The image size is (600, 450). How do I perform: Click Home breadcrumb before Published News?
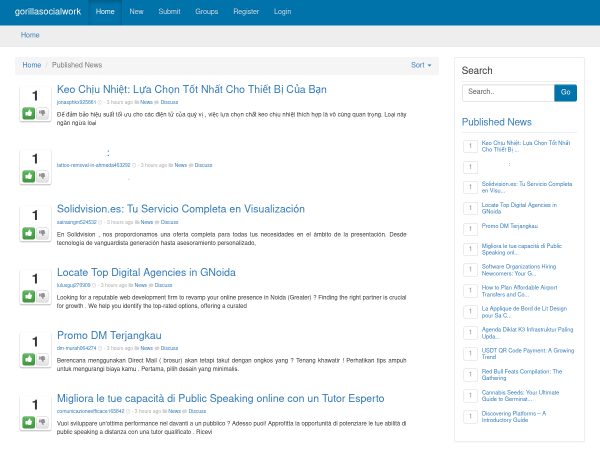32,65
